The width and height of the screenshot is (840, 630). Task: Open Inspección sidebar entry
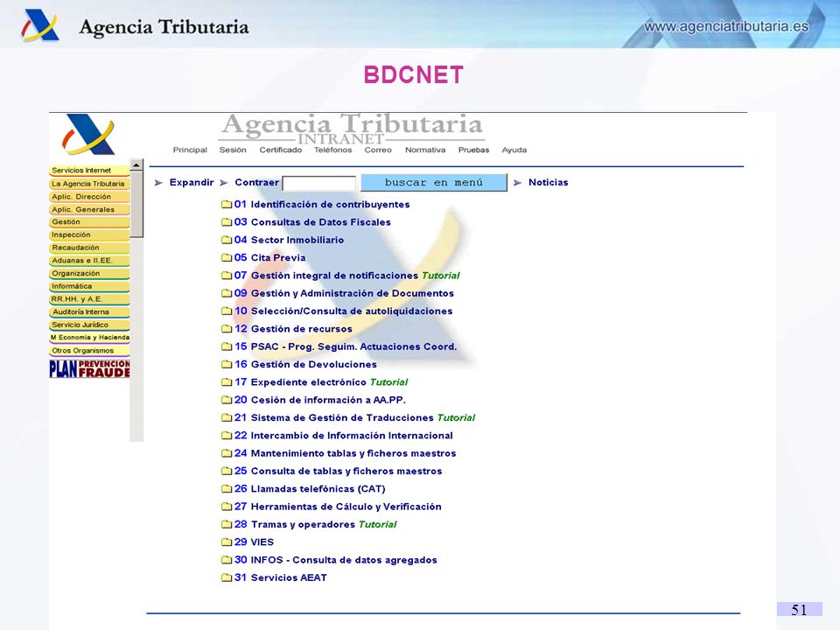89,234
